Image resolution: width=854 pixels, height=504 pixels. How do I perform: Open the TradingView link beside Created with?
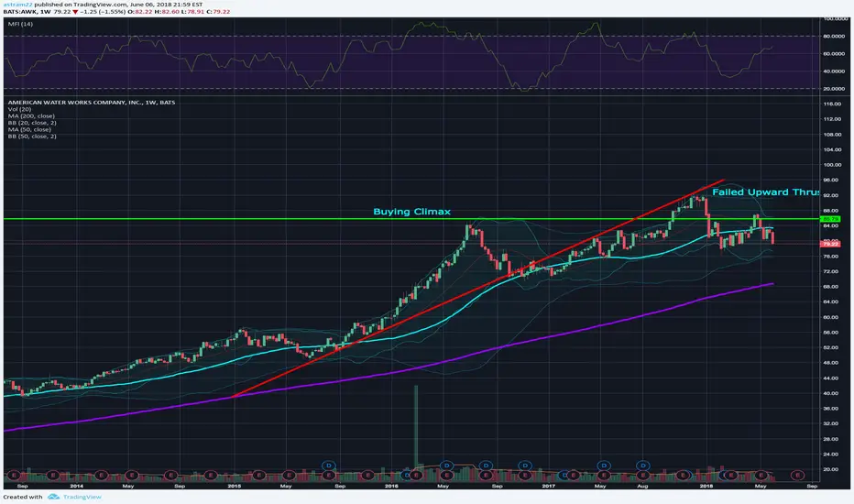click(x=82, y=497)
